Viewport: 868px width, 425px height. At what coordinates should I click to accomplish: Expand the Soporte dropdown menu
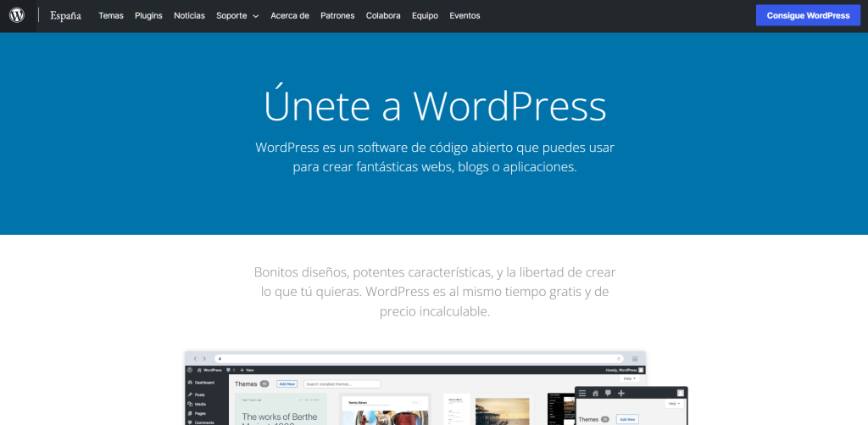click(x=237, y=15)
